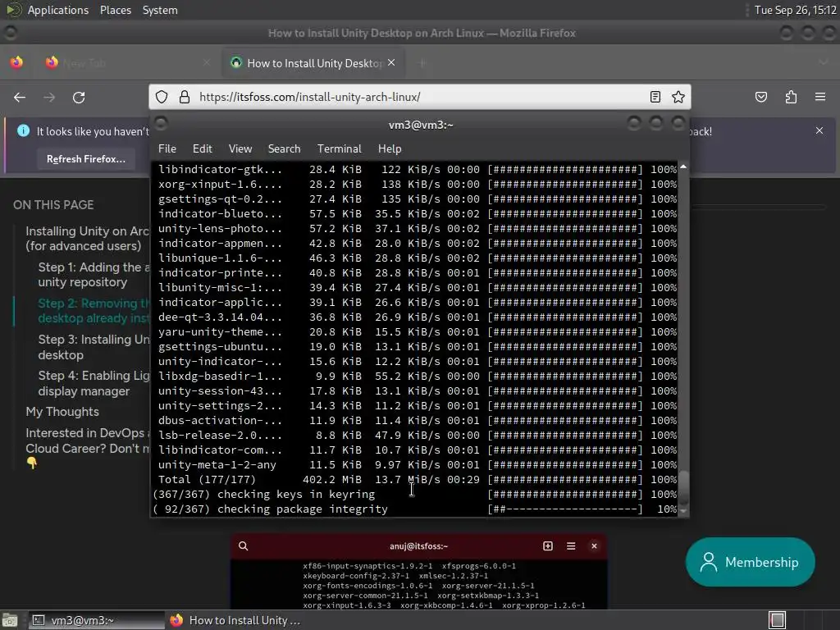Click the 'unity-meta-1-2-any' line in terminal
This screenshot has width=840, height=630.
click(418, 465)
